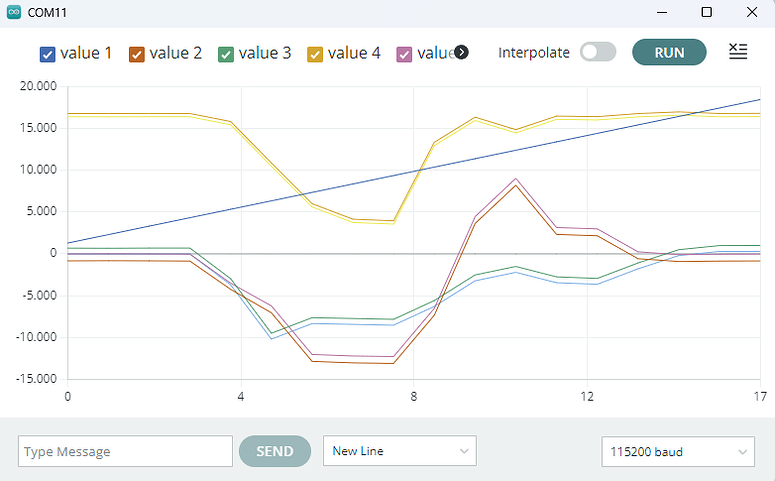Open the 115200 baud rate dropdown
This screenshot has width=775, height=481.
pos(678,451)
